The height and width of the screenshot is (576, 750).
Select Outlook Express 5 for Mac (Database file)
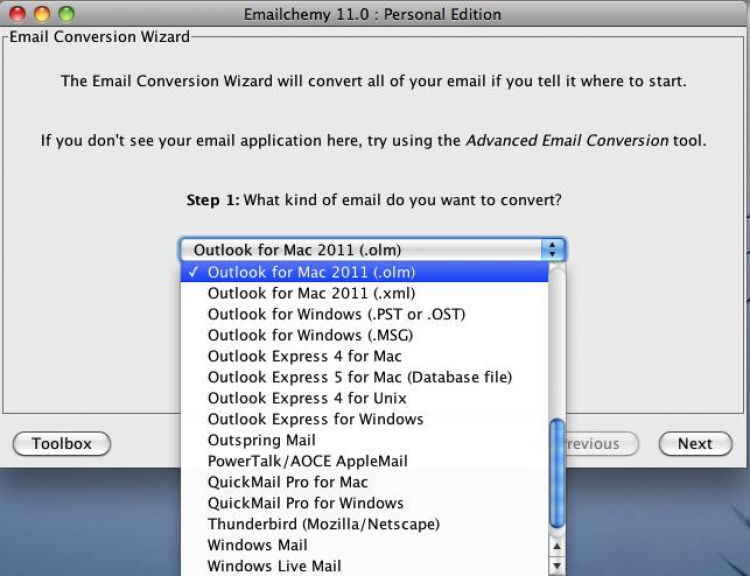[x=364, y=377]
